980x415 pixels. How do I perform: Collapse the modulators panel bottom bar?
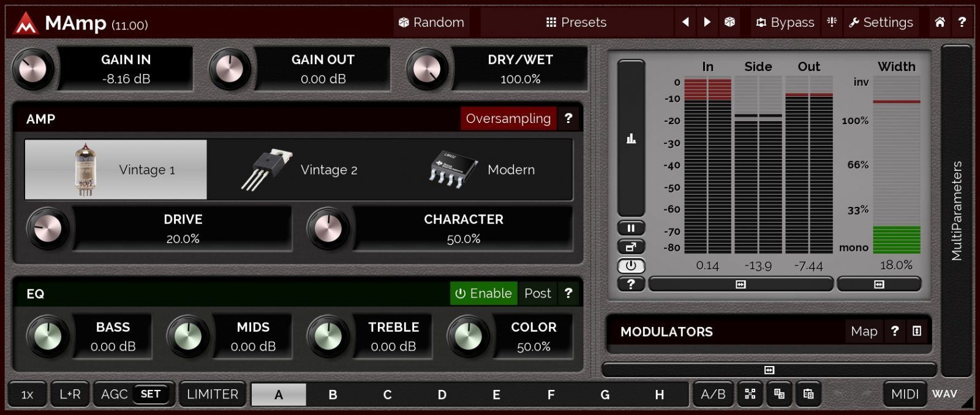pyautogui.click(x=769, y=370)
